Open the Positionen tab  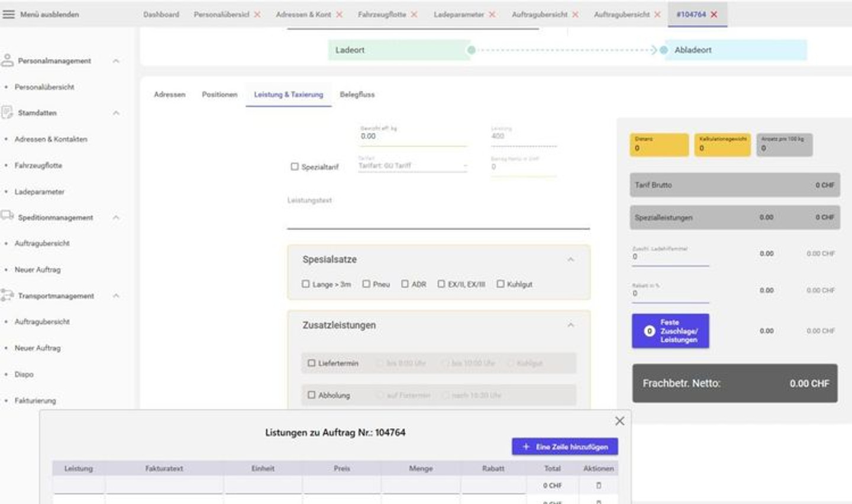220,95
